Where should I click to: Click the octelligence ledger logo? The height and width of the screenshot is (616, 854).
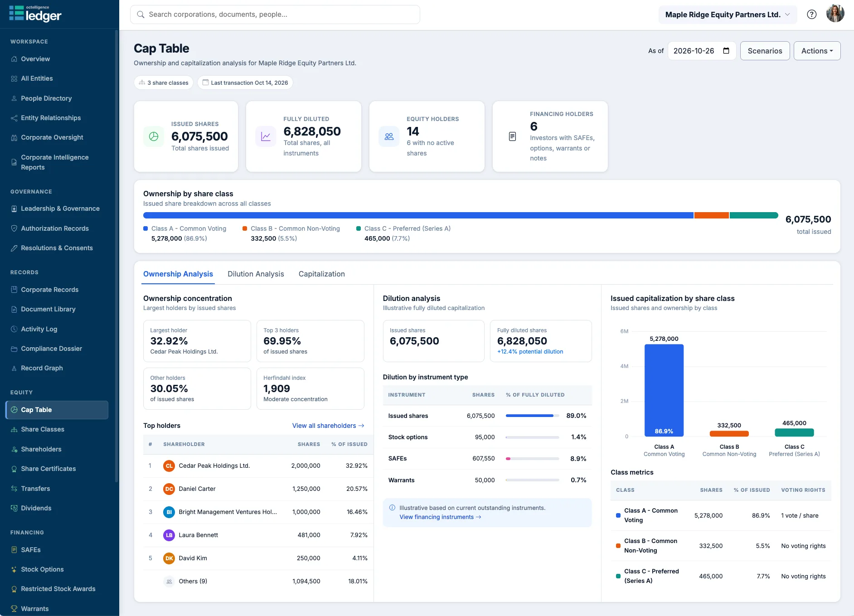point(35,14)
